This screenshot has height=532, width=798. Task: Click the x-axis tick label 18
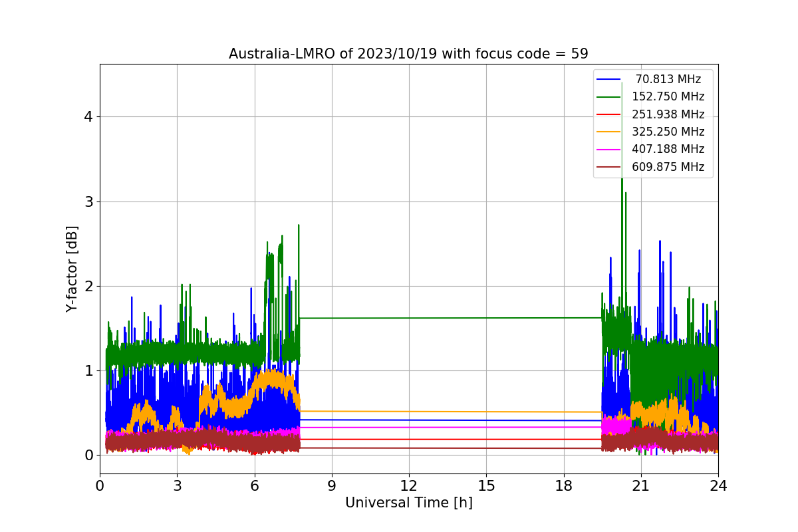(x=563, y=485)
